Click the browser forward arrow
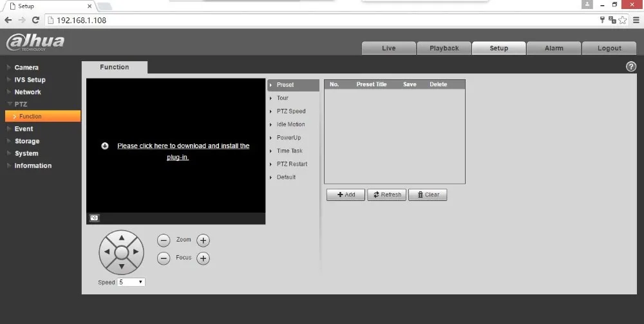This screenshot has height=324, width=644. click(x=22, y=20)
